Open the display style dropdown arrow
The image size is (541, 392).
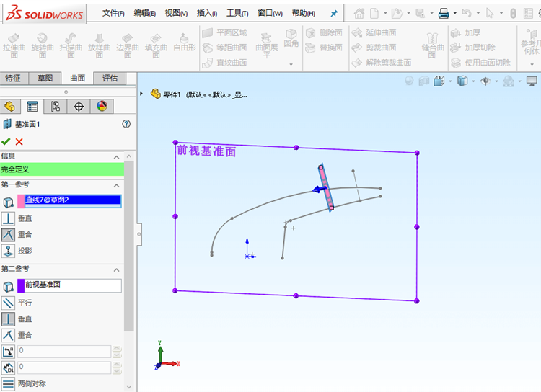(473, 81)
